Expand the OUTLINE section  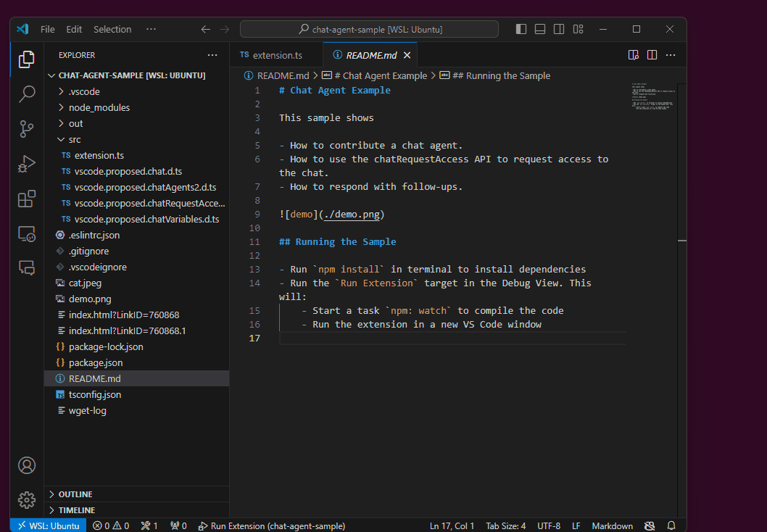coord(75,494)
